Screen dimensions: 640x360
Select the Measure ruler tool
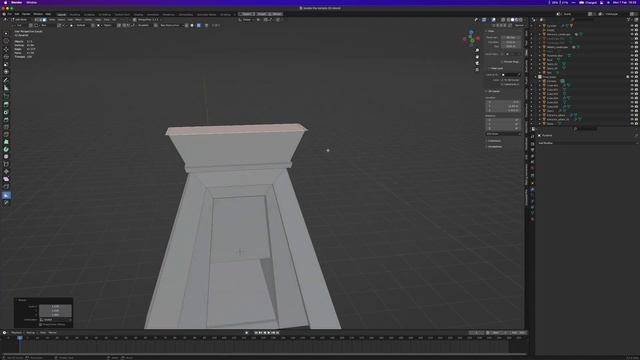(6, 88)
